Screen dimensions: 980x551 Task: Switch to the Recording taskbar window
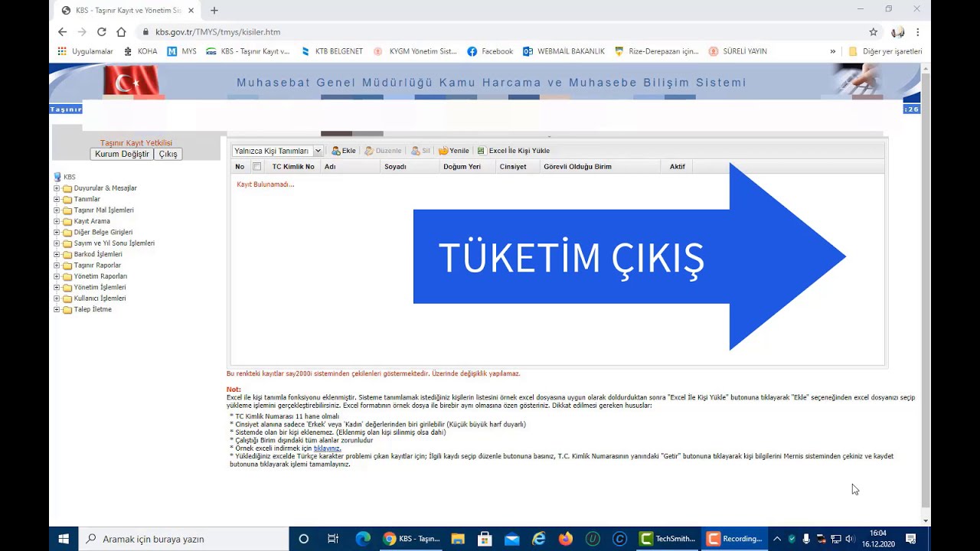tap(734, 539)
